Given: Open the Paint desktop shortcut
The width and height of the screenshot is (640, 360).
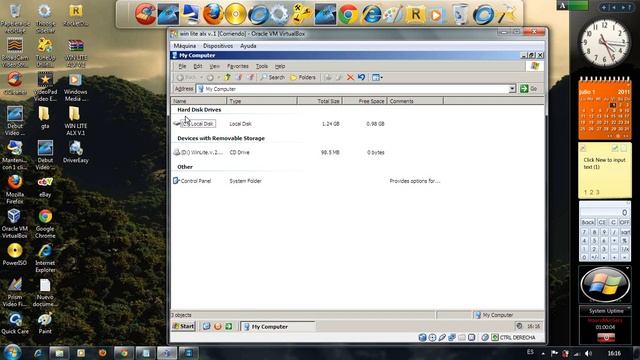Looking at the screenshot, I should [x=45, y=323].
